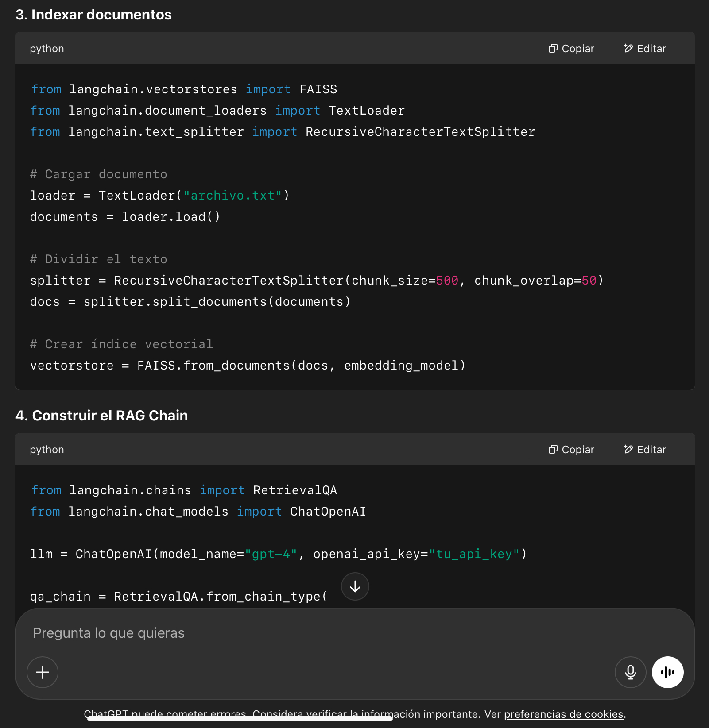
Task: Click the "gpt-4" model name string
Action: point(271,554)
